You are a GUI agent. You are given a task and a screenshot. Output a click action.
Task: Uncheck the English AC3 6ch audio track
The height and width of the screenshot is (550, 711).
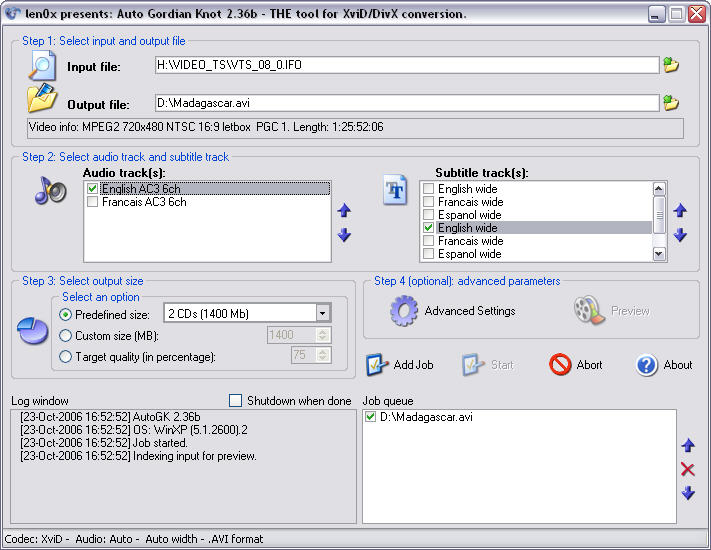[x=93, y=189]
